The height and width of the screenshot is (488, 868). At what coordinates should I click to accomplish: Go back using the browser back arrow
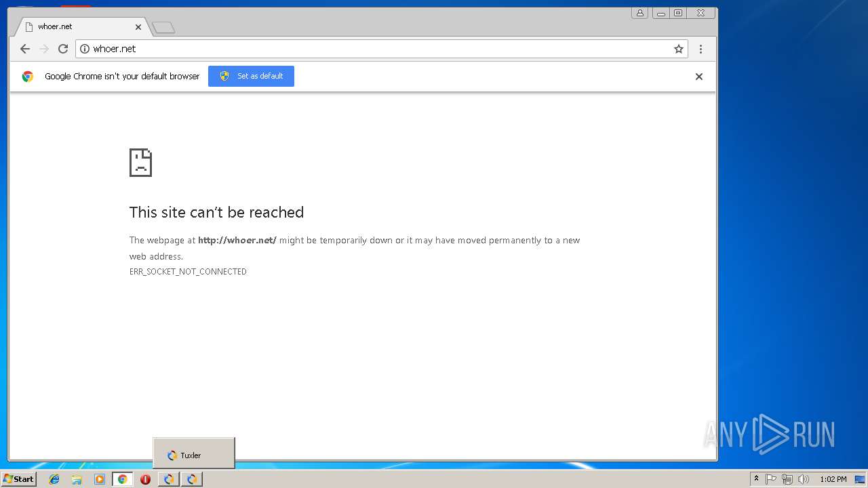[x=25, y=49]
